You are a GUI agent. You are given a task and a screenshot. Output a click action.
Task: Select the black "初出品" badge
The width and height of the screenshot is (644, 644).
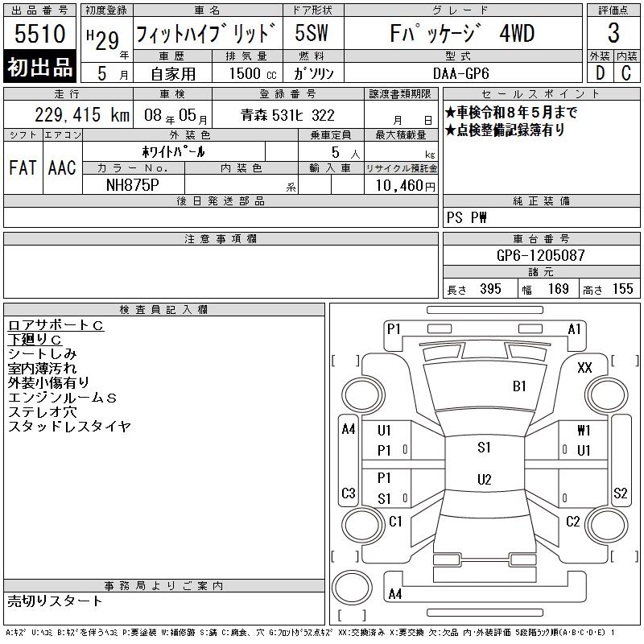pyautogui.click(x=39, y=67)
